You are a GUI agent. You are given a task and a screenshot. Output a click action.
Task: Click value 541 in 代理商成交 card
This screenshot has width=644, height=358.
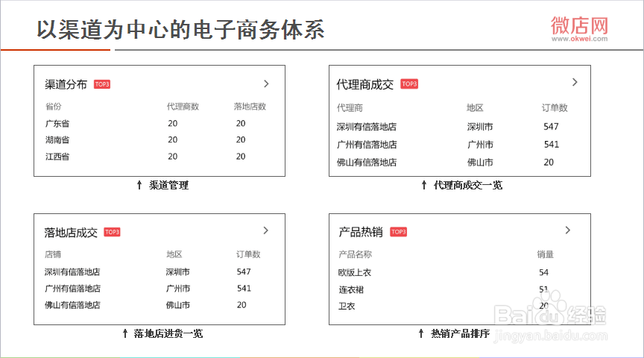click(551, 144)
